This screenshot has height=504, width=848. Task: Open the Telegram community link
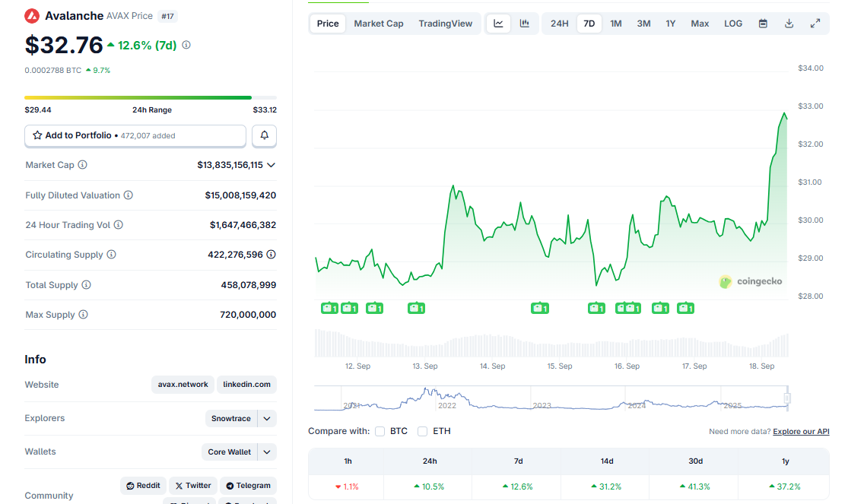click(248, 486)
